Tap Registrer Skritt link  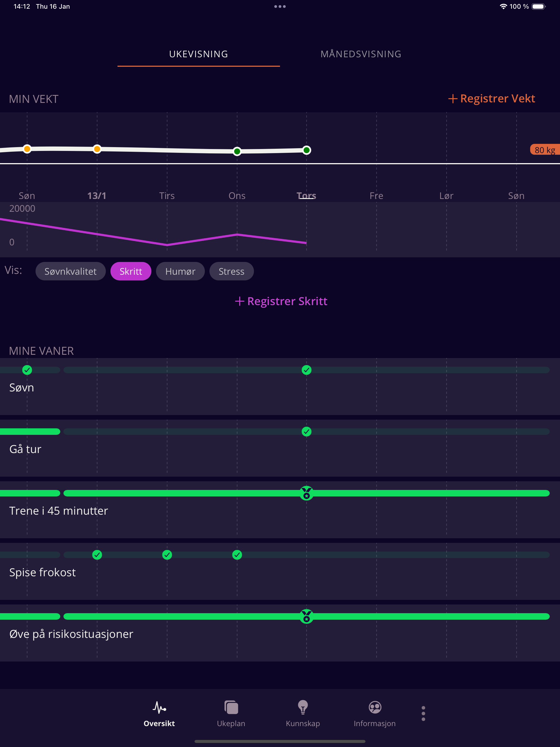point(281,301)
